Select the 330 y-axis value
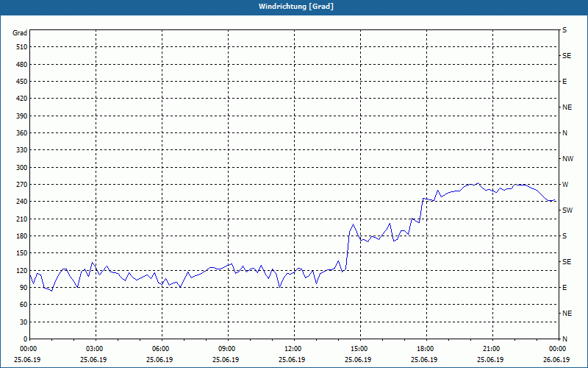The image size is (588, 368). (x=22, y=150)
